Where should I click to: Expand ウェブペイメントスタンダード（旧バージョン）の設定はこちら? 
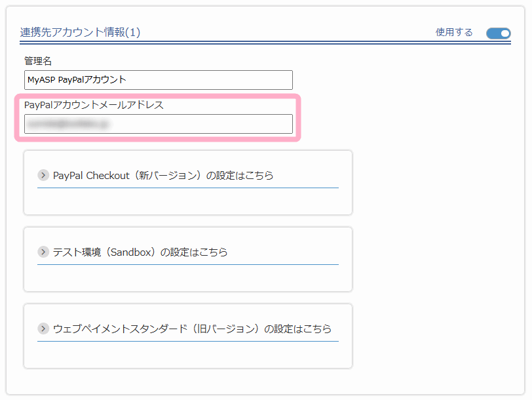192,329
